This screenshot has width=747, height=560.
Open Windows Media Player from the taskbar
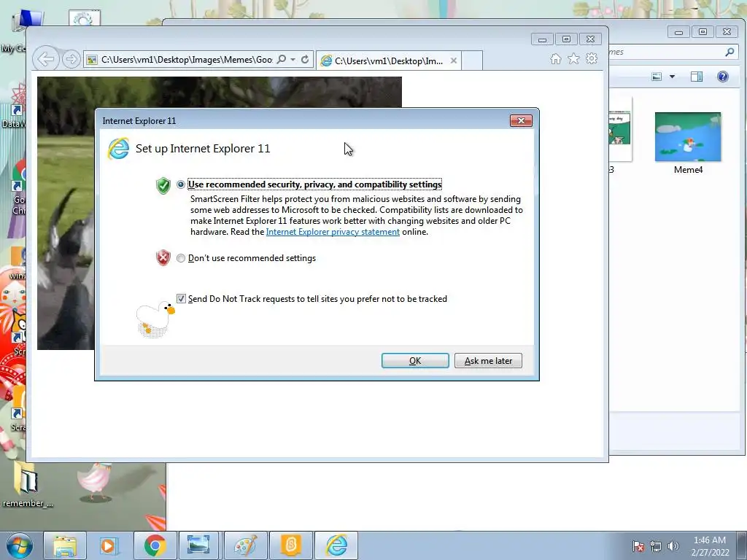tap(109, 545)
